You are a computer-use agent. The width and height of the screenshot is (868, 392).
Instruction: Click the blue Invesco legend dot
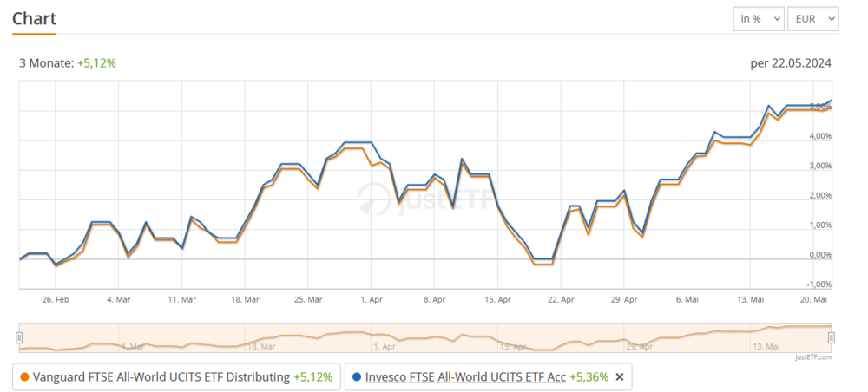coord(357,377)
